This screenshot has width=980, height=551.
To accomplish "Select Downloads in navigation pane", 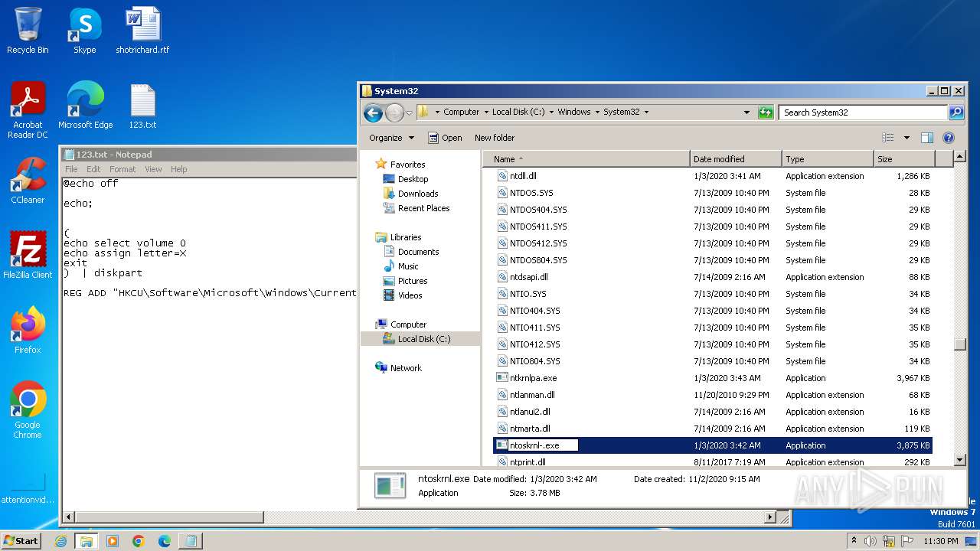I will [x=417, y=194].
